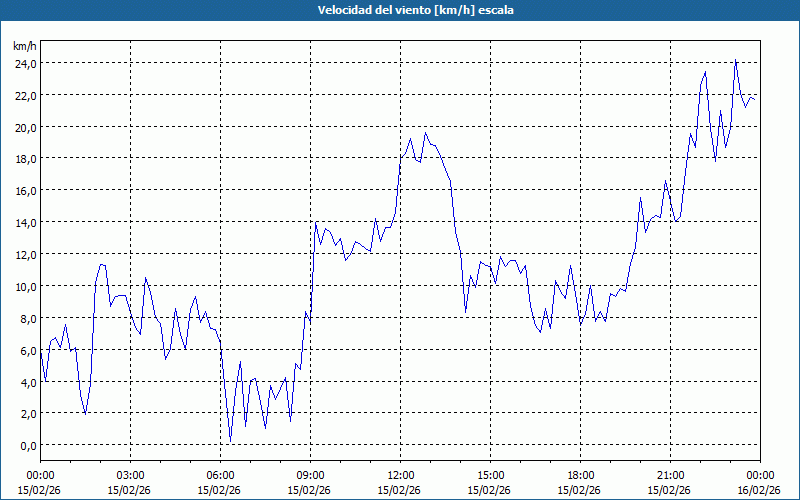Viewport: 800px width, 500px height.
Task: Click the 24,0 y-axis value
Action: coord(26,64)
